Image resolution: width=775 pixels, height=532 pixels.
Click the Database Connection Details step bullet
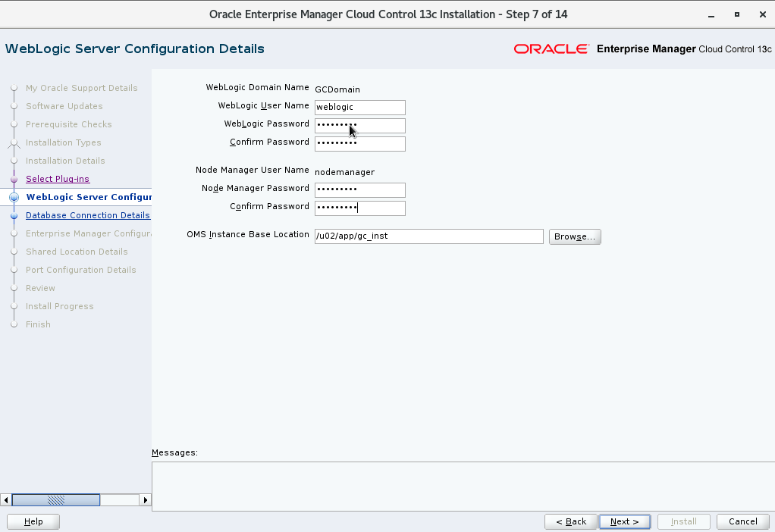pyautogui.click(x=14, y=215)
